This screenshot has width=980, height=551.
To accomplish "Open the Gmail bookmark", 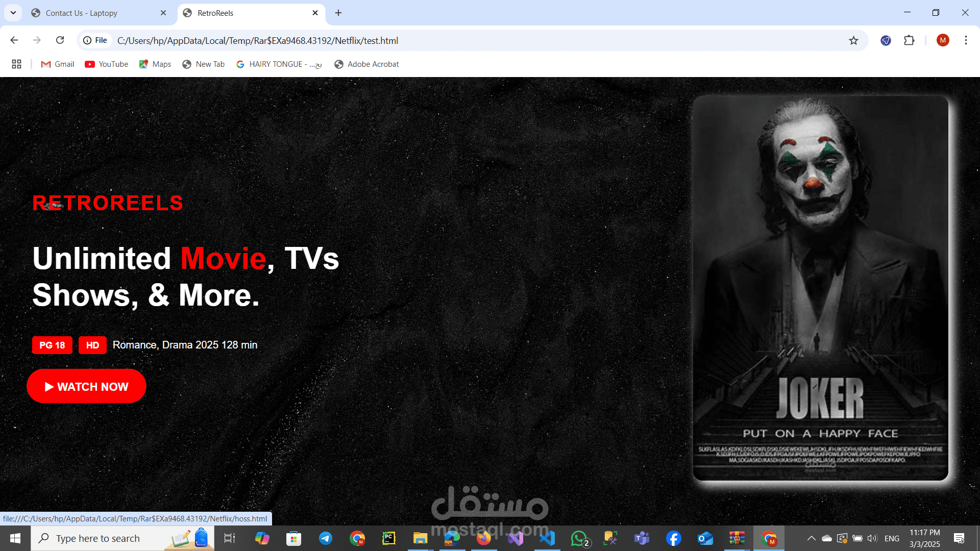I will (58, 64).
